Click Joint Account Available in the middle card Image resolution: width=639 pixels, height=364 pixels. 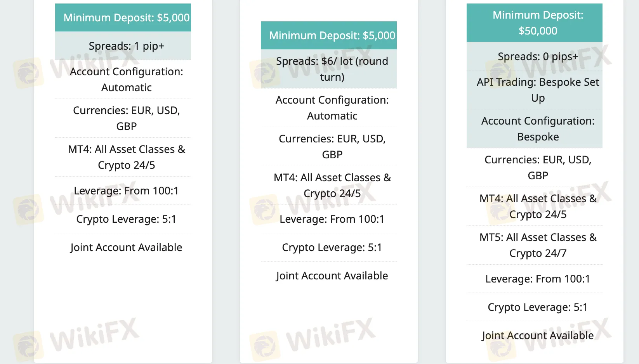point(332,276)
